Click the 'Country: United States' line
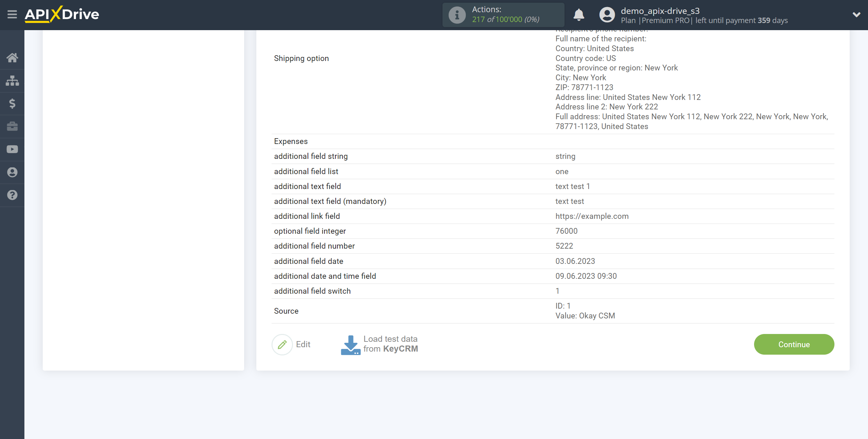868x439 pixels. (x=594, y=48)
